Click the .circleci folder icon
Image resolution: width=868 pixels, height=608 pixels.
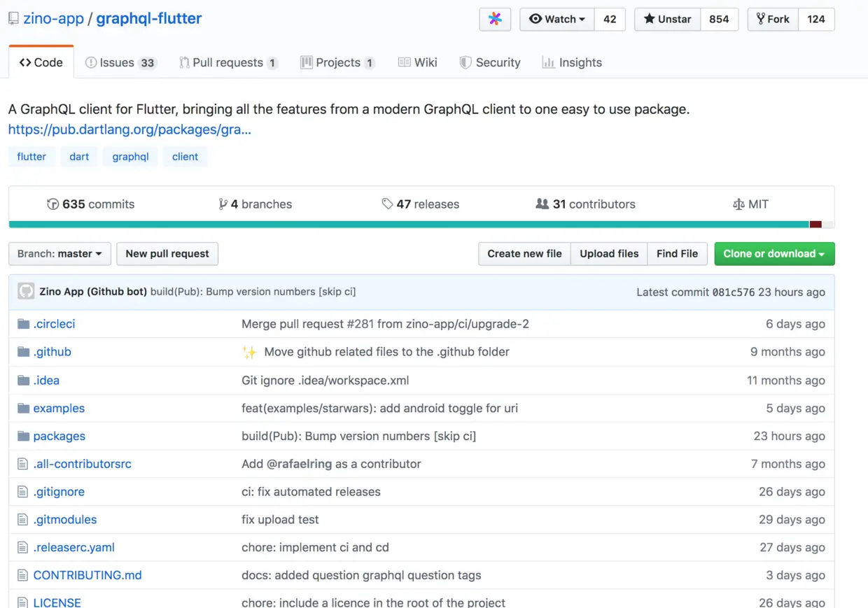(x=23, y=324)
